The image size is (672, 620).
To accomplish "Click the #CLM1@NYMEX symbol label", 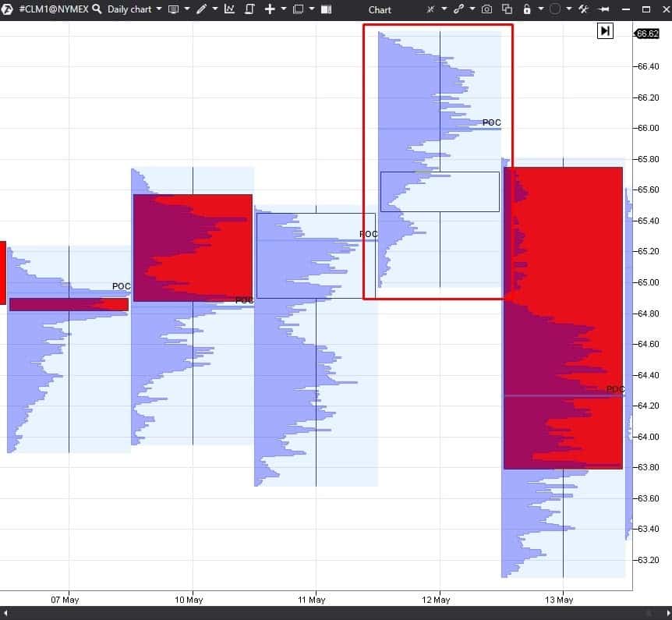I will coord(55,9).
